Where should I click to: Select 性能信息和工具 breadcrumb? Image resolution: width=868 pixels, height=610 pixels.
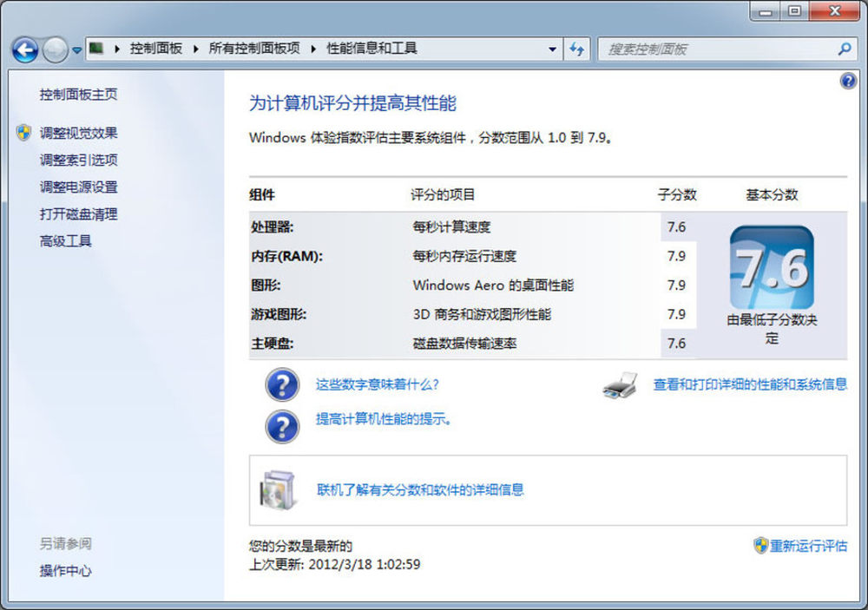pyautogui.click(x=372, y=49)
